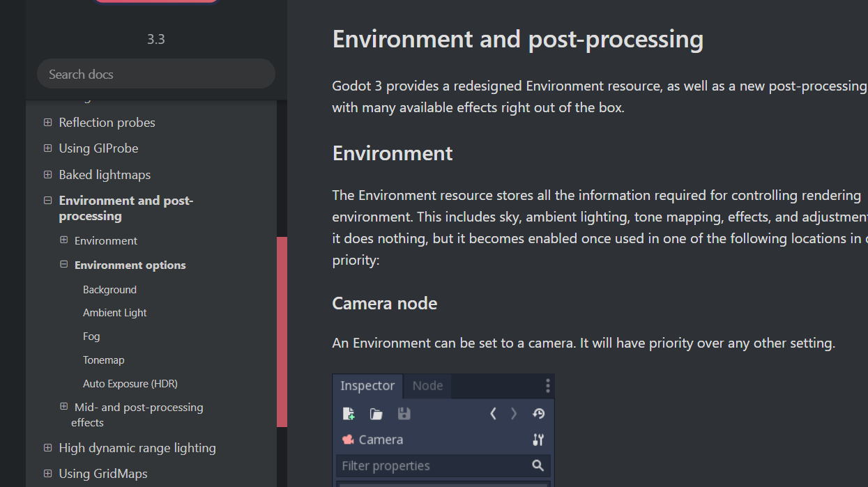Select the load resource folder icon
Viewport: 868px width, 487px height.
point(376,413)
